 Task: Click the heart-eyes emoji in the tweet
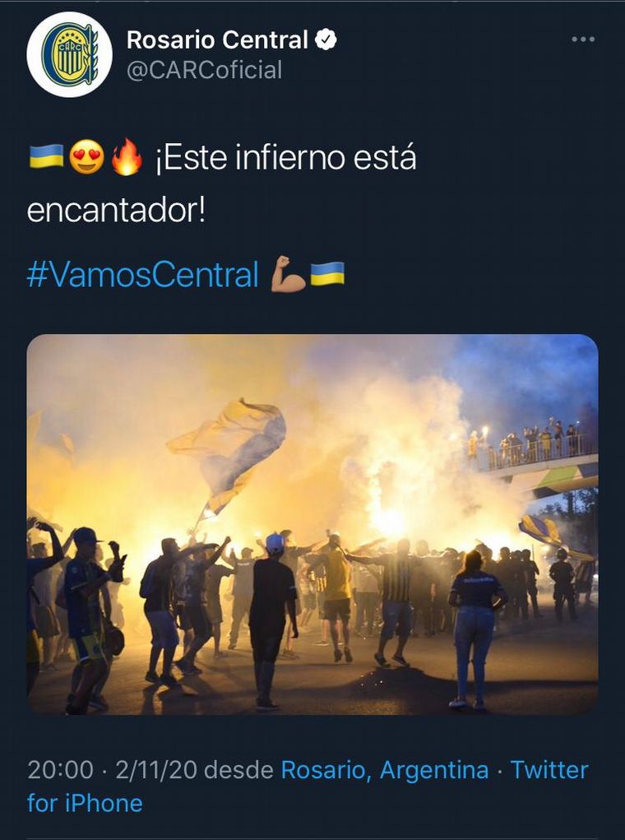[87, 157]
